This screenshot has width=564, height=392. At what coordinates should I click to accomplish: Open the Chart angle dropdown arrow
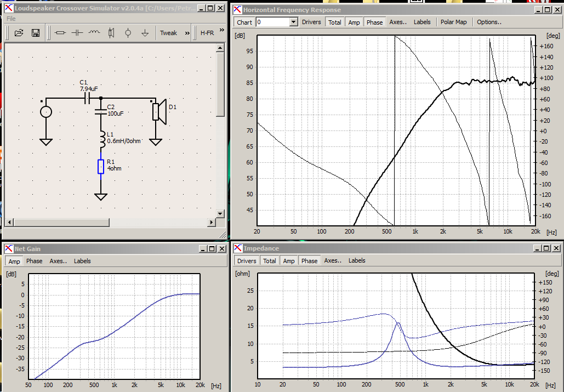(294, 22)
